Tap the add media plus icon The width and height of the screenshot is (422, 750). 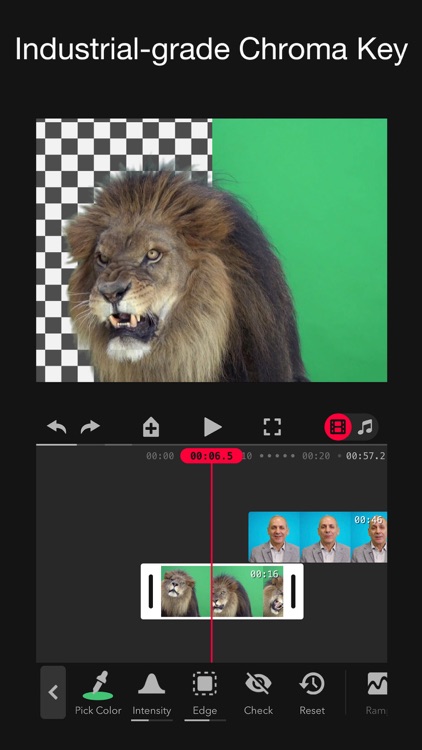[x=151, y=427]
